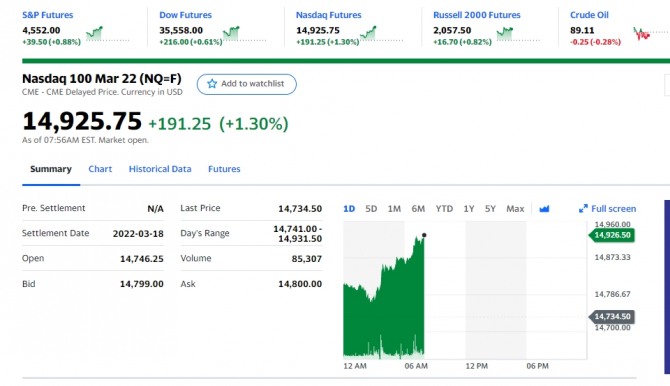
Task: Open the S&P Futures mini sparkline chart
Action: (x=95, y=33)
